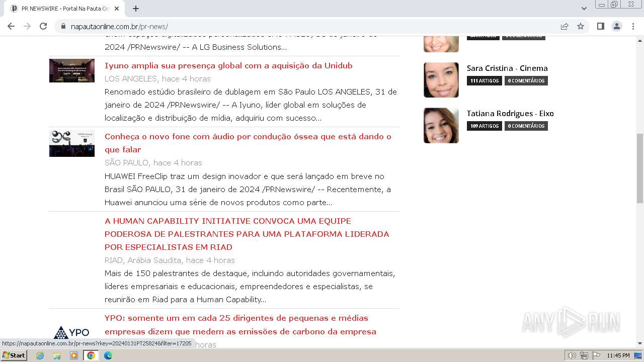Open the Huawei FreeClip article thumbnail
Image resolution: width=644 pixels, height=362 pixels.
coord(72,143)
